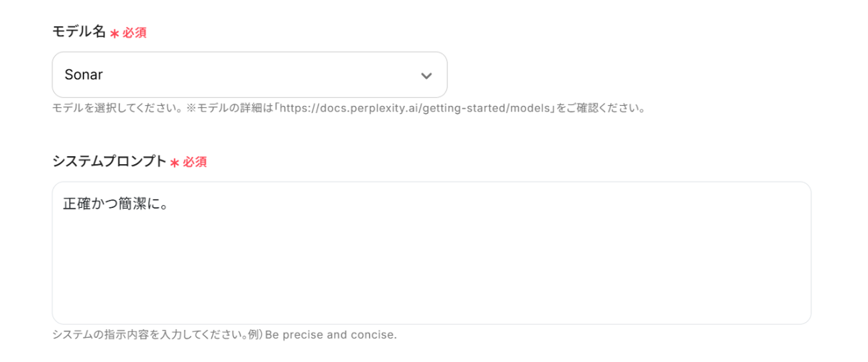Click the chevron arrow in the model dropdown
The width and height of the screenshot is (868, 362).
tap(426, 76)
